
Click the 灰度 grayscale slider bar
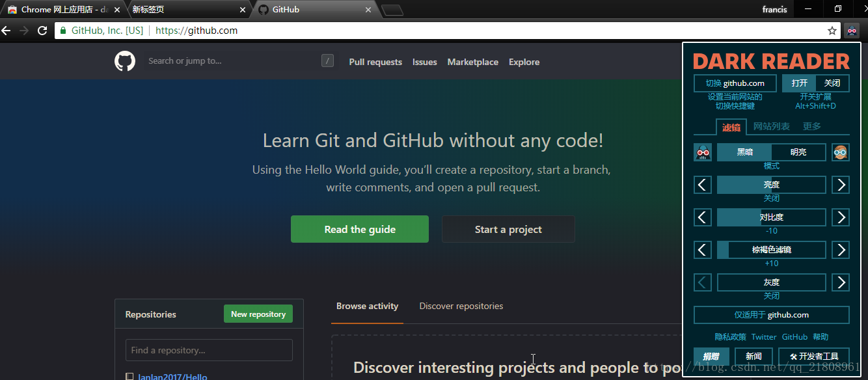coord(772,282)
